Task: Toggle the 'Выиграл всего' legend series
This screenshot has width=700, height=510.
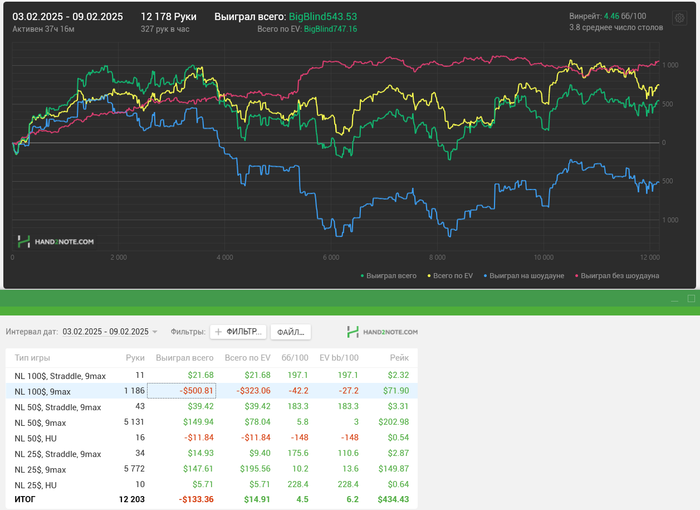Action: pyautogui.click(x=392, y=274)
